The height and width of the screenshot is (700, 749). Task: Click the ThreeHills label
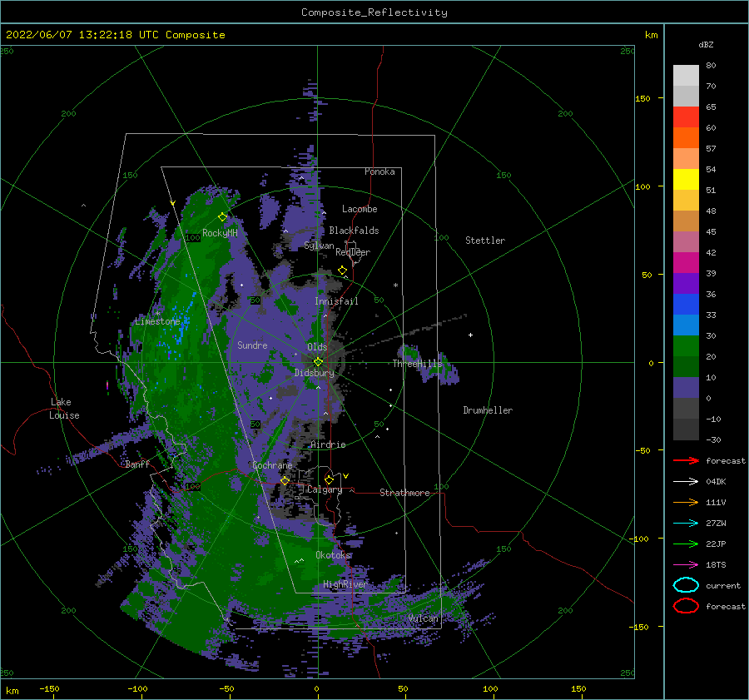[418, 364]
